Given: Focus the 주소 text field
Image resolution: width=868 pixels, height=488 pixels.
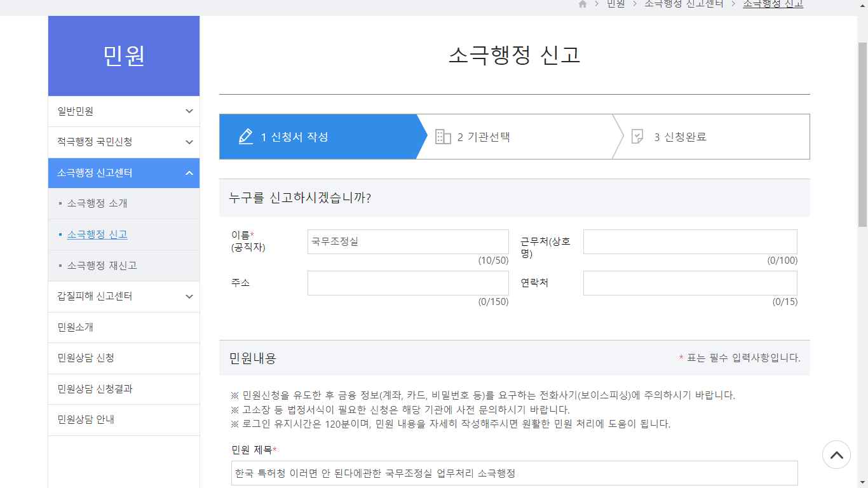Looking at the screenshot, I should point(408,283).
